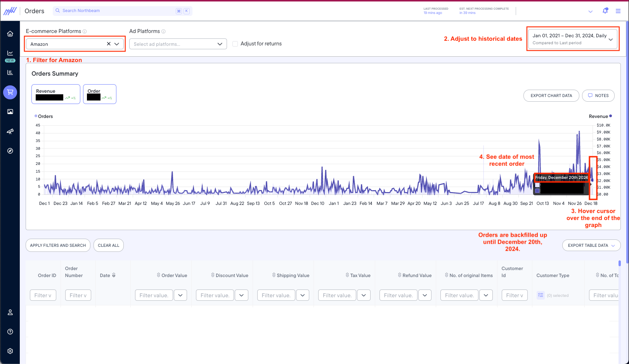The width and height of the screenshot is (629, 364).
Task: Select the Order metric card
Action: point(100,94)
